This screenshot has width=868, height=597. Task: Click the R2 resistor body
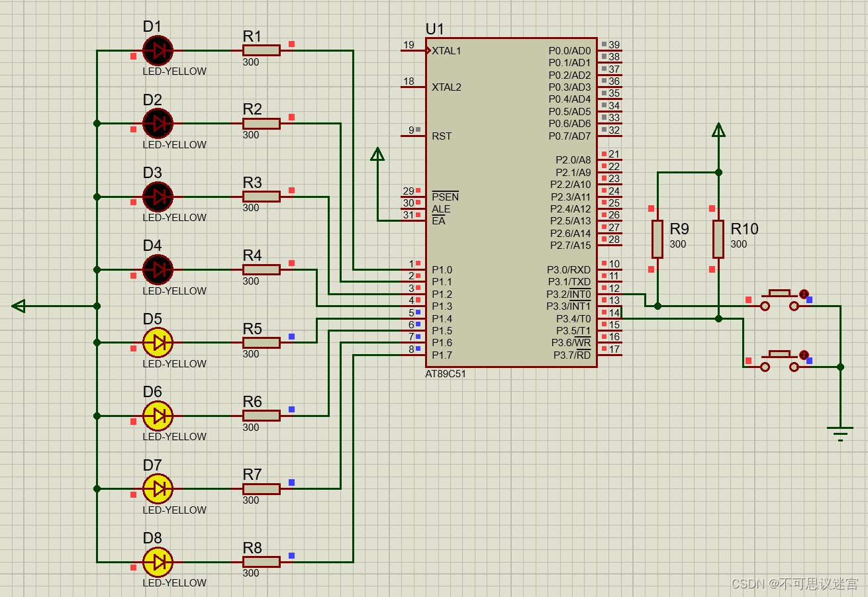pos(262,123)
